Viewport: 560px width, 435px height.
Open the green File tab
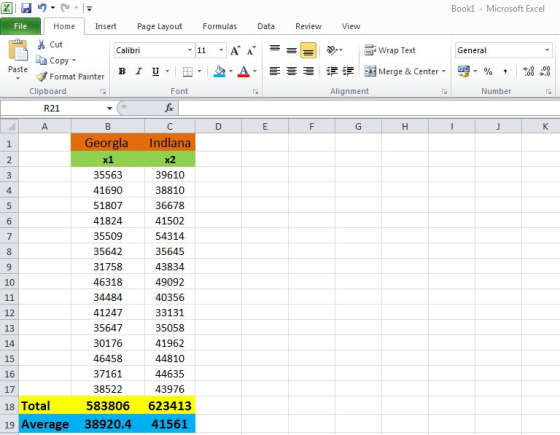(x=20, y=26)
